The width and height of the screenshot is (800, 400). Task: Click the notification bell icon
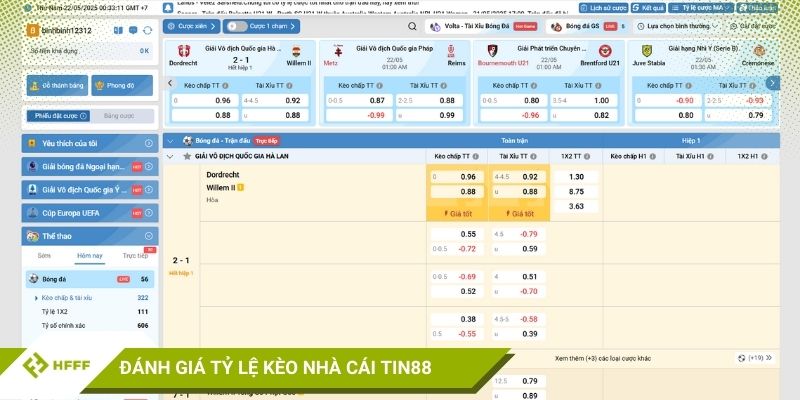coord(168,8)
